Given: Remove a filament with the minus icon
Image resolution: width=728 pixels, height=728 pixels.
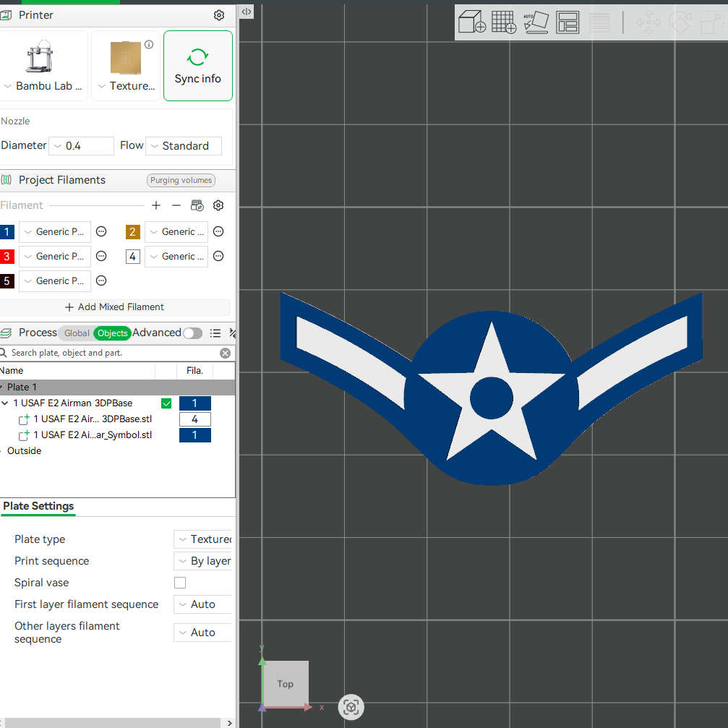Looking at the screenshot, I should (x=176, y=205).
